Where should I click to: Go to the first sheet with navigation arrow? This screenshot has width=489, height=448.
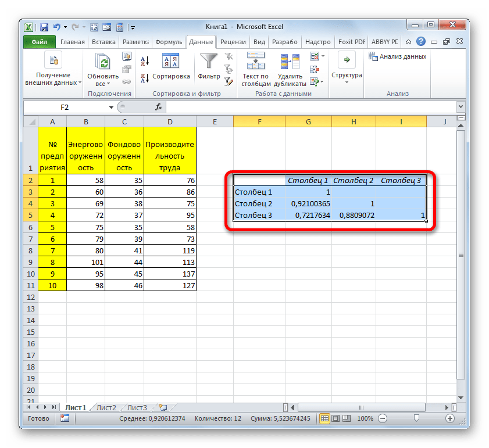tap(28, 407)
